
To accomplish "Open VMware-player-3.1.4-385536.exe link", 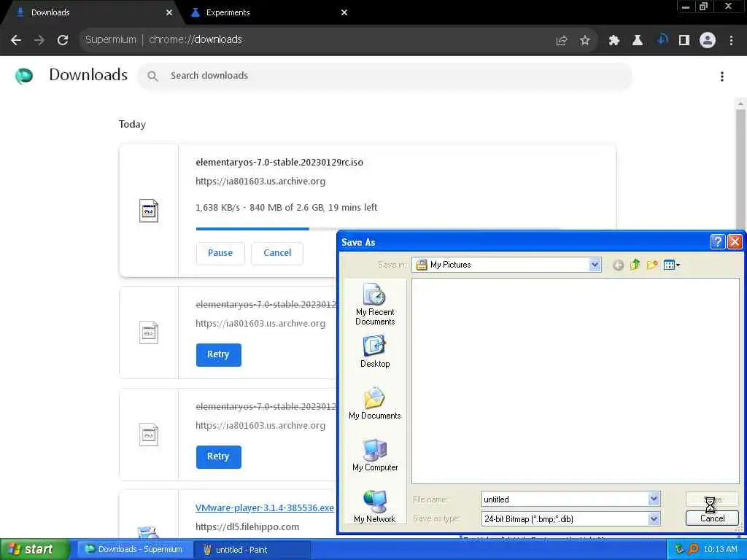I will [x=264, y=507].
